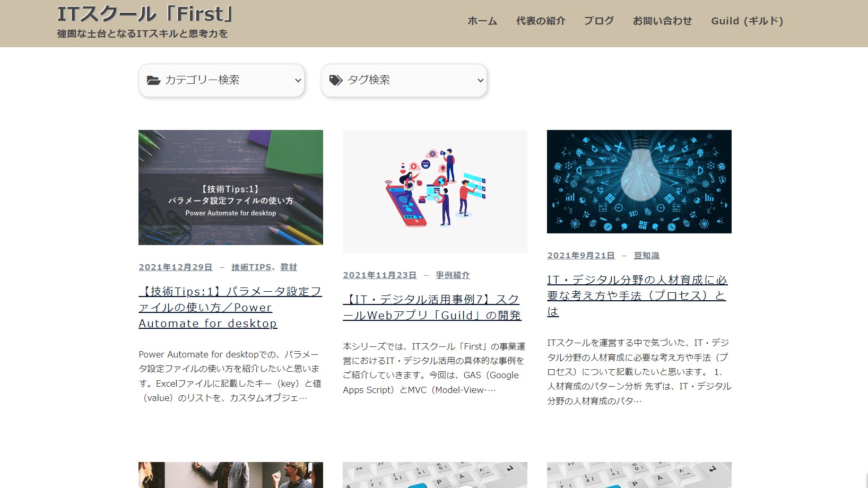Click the 事例紹介 category link
The width and height of the screenshot is (868, 488).
pos(453,275)
